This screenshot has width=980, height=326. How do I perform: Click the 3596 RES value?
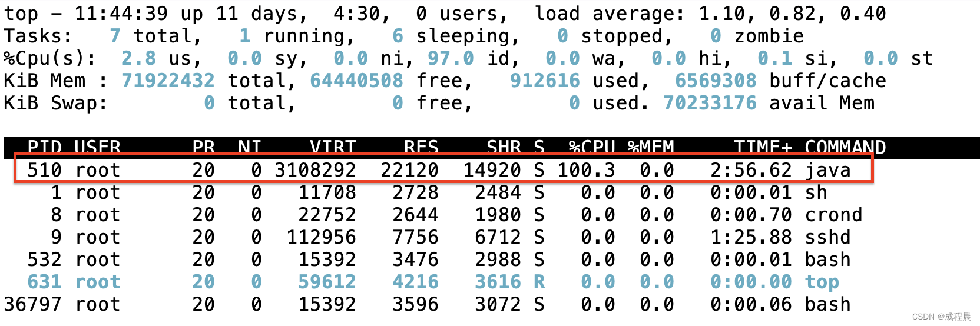click(x=415, y=304)
